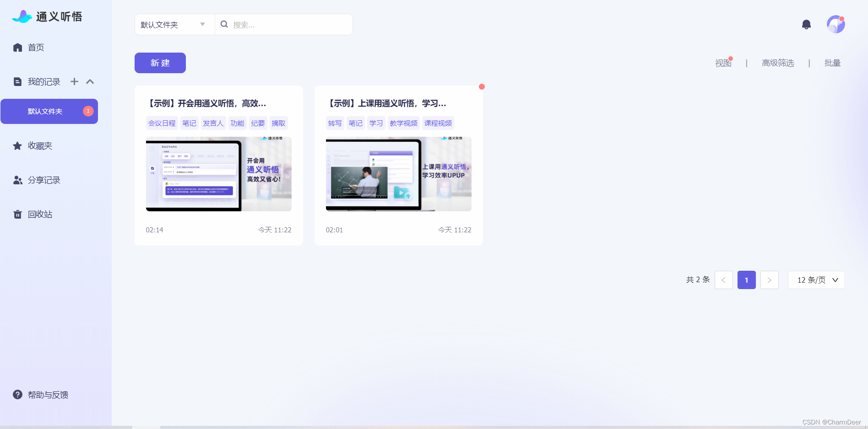The height and width of the screenshot is (429, 868).
Task: Click the 共 2 条 total count
Action: click(x=698, y=279)
